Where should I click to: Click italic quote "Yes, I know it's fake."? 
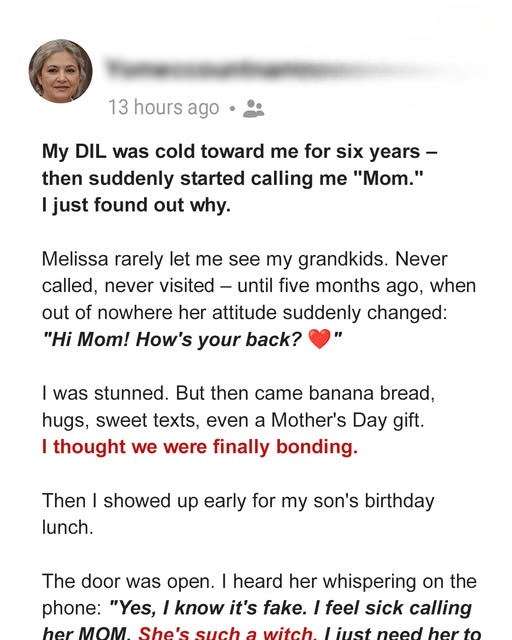tap(209, 608)
